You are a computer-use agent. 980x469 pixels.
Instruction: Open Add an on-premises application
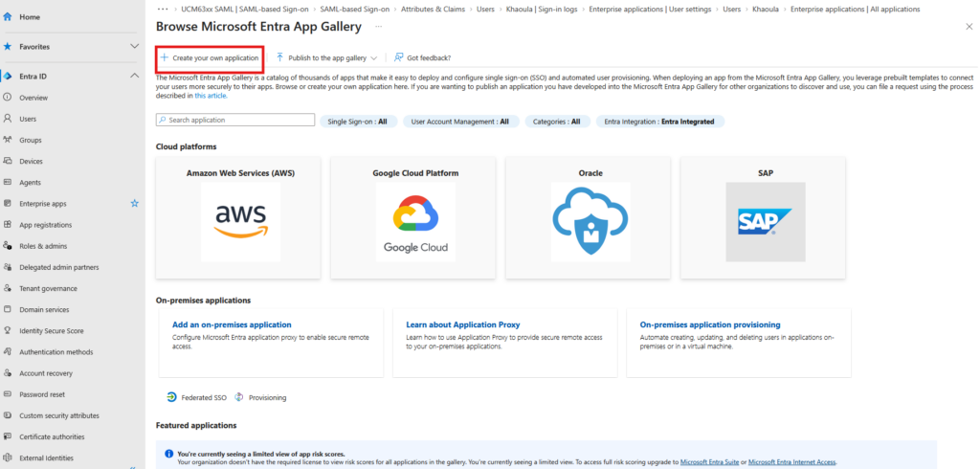[232, 325]
